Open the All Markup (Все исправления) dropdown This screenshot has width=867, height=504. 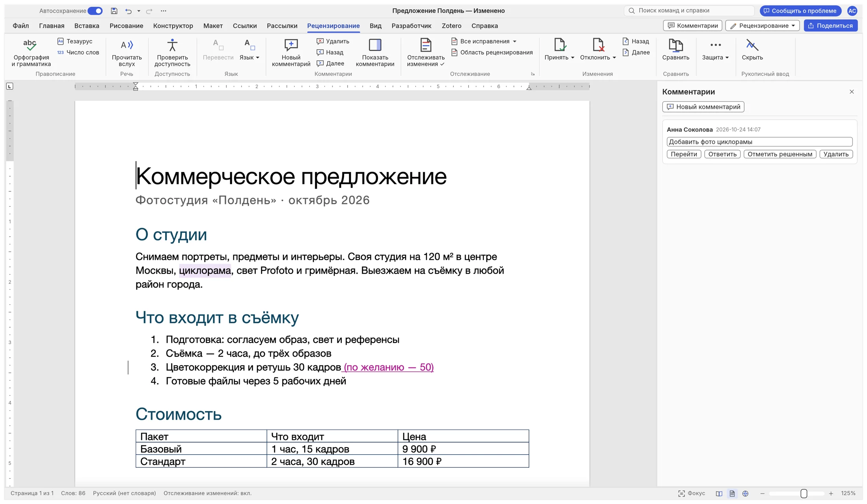pyautogui.click(x=484, y=41)
